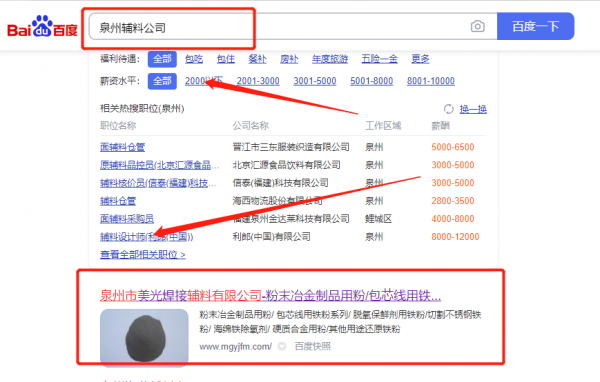The width and height of the screenshot is (600, 382).
Task: Open camera image search icon
Action: click(478, 26)
